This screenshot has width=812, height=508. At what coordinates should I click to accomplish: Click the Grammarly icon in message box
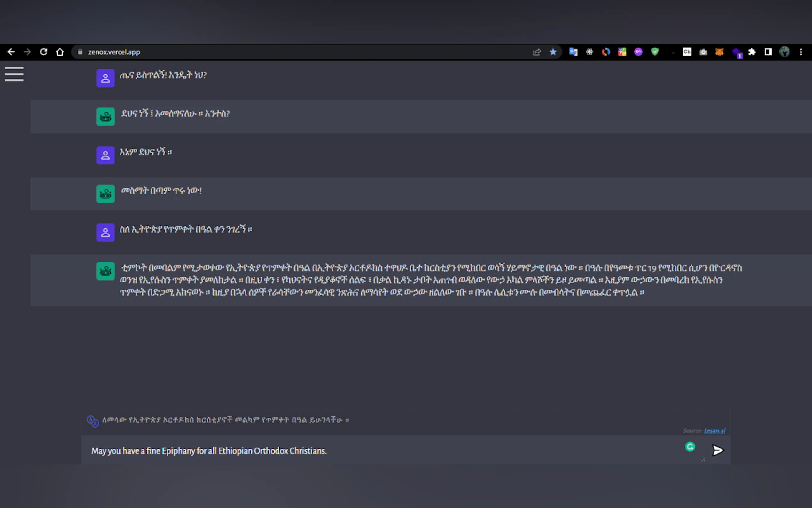[690, 447]
